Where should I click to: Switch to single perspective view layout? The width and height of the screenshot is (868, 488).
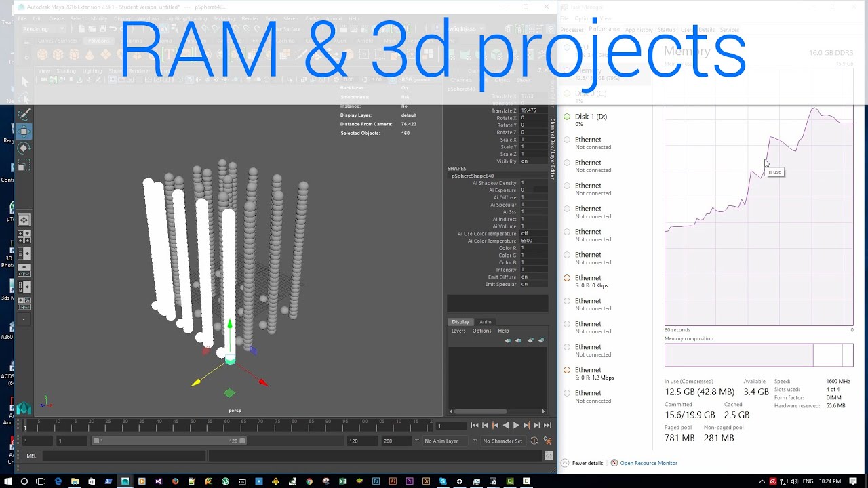click(x=23, y=220)
